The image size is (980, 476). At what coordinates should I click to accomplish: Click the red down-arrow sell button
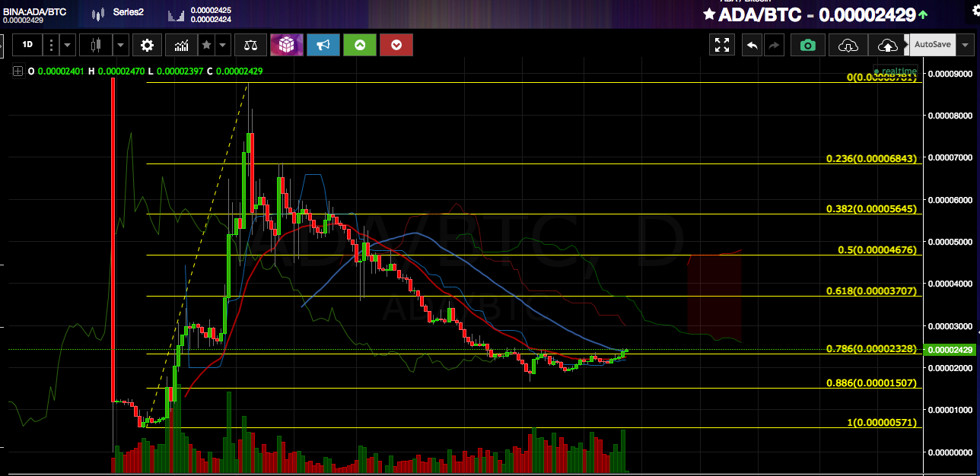[396, 45]
